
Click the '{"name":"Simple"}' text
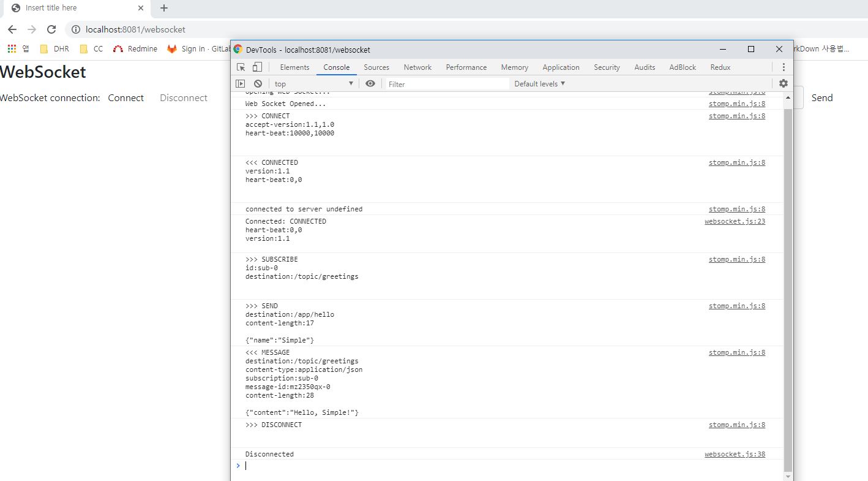coord(280,340)
